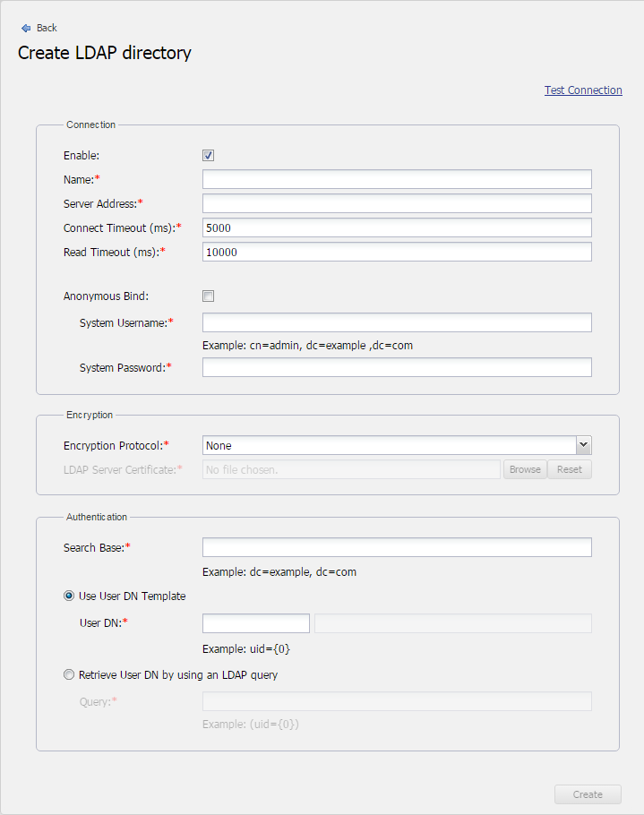The width and height of the screenshot is (644, 815).
Task: Click the Name input field
Action: tap(397, 179)
